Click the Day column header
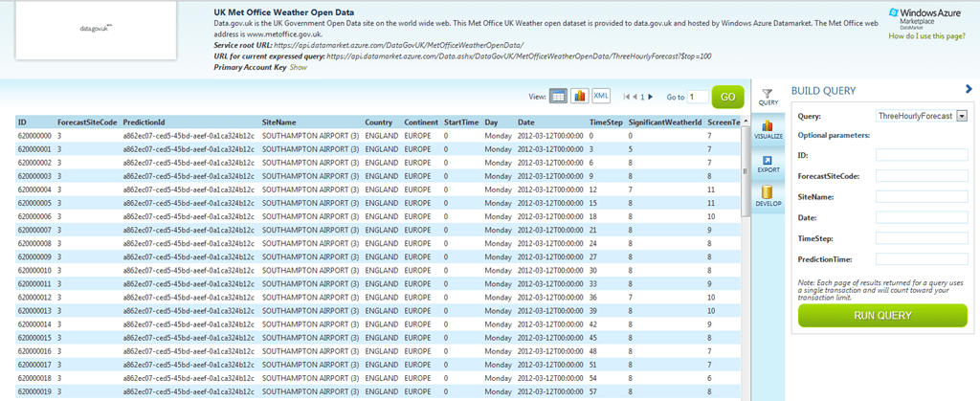The height and width of the screenshot is (401, 980). point(491,123)
